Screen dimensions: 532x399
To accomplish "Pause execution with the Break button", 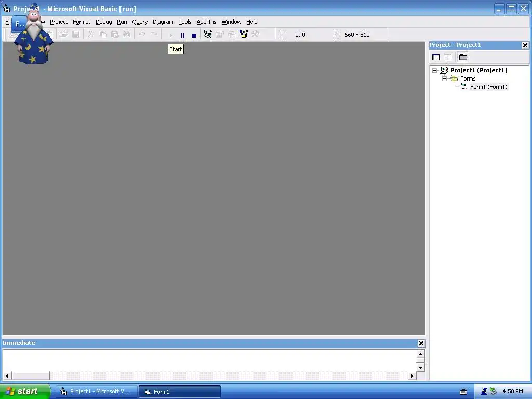I will [182, 35].
